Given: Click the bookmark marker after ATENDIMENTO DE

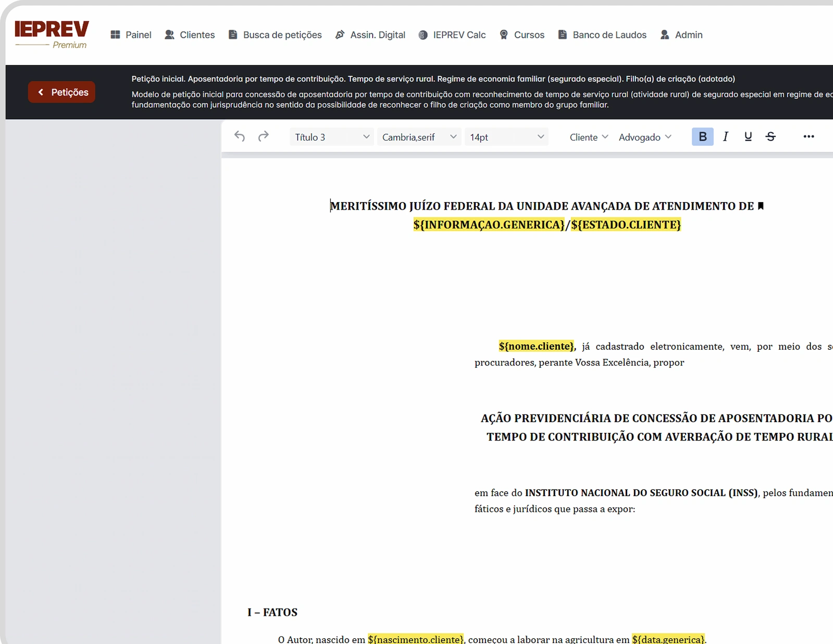Looking at the screenshot, I should 761,206.
